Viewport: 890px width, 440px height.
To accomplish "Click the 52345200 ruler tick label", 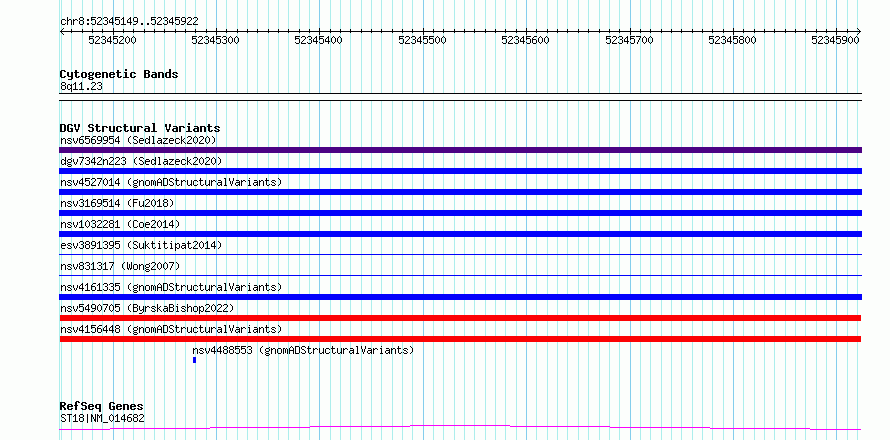I will (x=112, y=40).
